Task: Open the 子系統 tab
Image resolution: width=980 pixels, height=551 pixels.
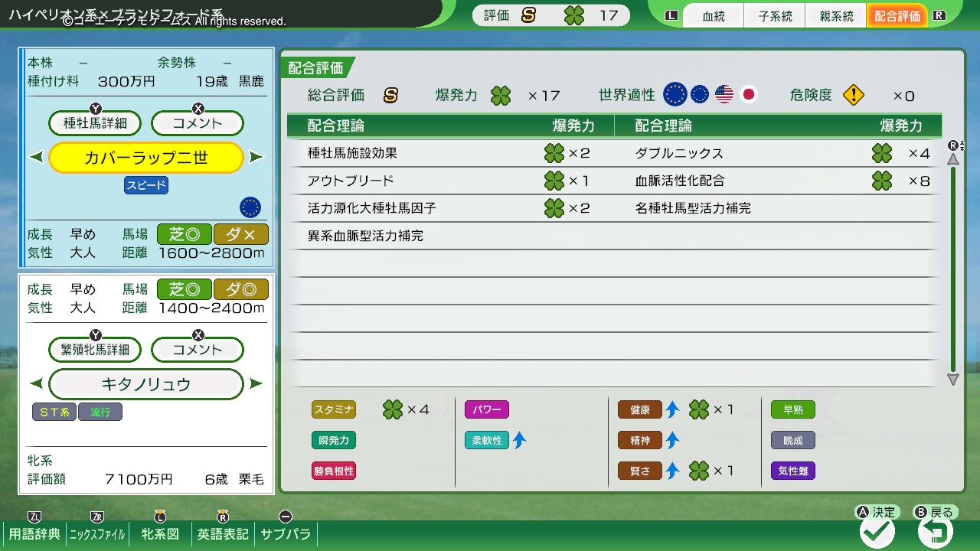Action: click(x=775, y=16)
